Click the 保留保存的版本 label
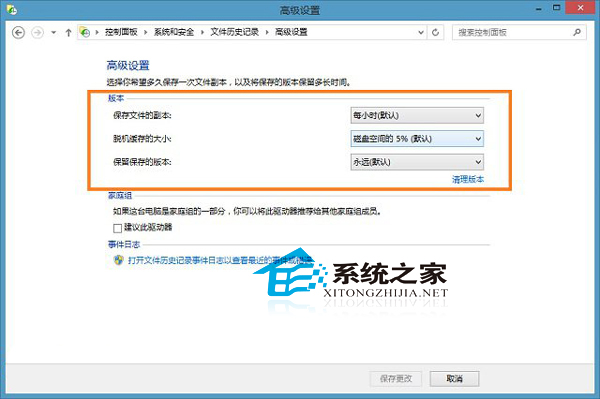The image size is (600, 399). [x=142, y=162]
